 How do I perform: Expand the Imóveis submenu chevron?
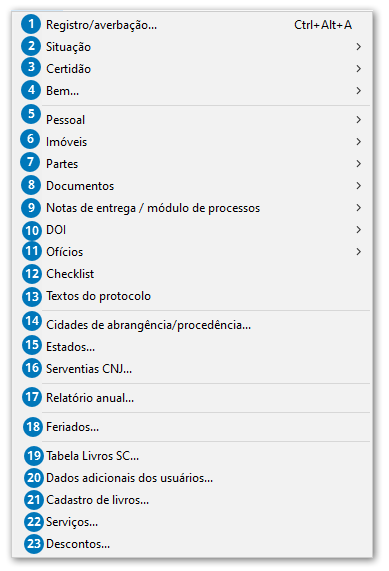pos(359,142)
